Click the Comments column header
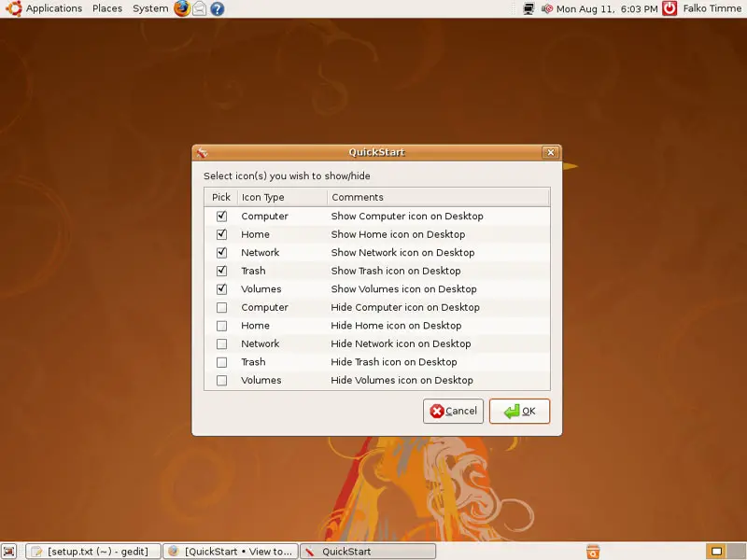Viewport: 747px width, 560px height. [438, 197]
